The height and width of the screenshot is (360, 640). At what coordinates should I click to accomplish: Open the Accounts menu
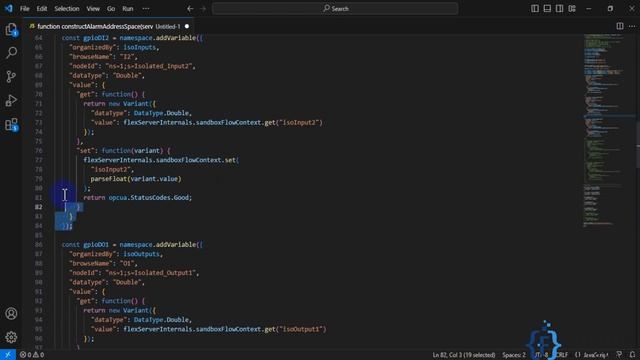[x=11, y=313]
